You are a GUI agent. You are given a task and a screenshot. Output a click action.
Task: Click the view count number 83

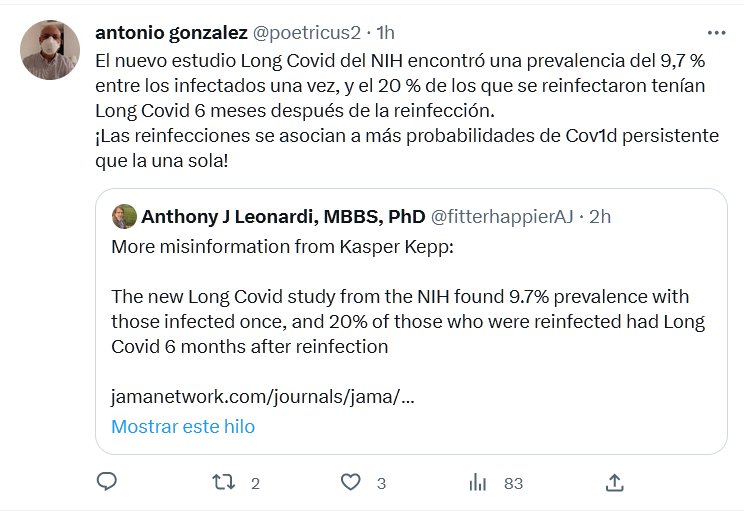point(513,484)
